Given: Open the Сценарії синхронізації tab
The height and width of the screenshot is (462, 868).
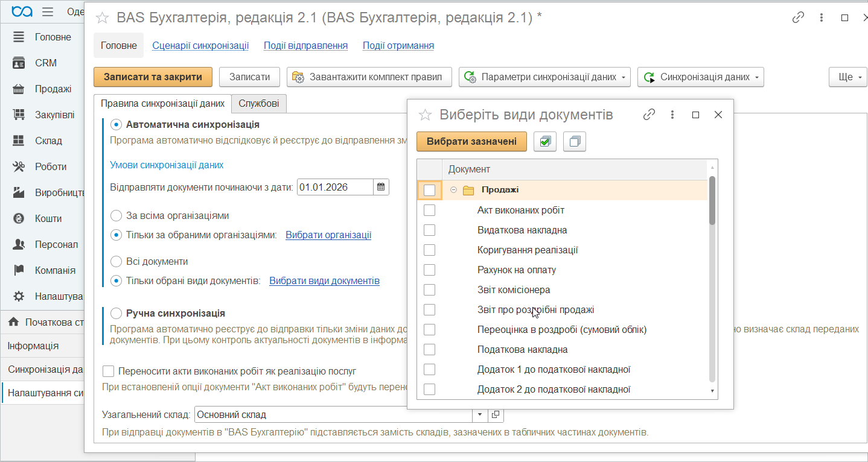Looking at the screenshot, I should [200, 46].
